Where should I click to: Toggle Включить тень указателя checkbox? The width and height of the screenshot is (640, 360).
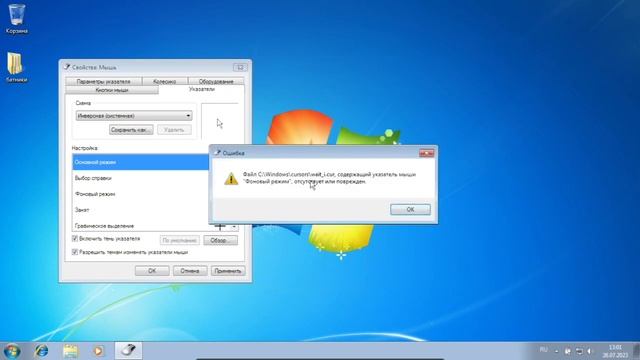75,238
